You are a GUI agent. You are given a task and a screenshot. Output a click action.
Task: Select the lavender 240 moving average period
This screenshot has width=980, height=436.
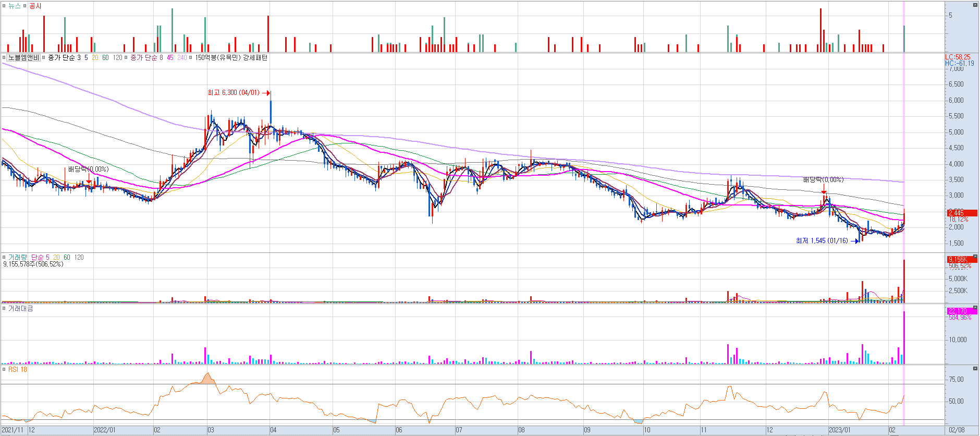tap(182, 58)
